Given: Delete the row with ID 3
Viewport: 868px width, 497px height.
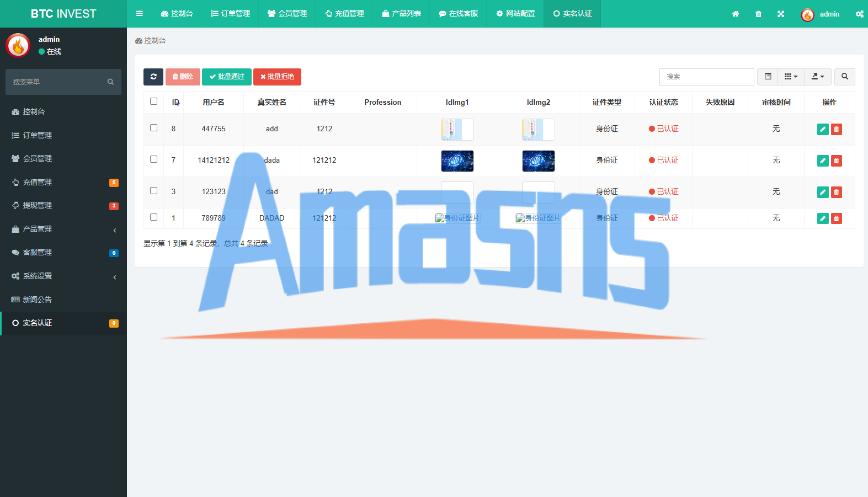Looking at the screenshot, I should click(x=837, y=192).
